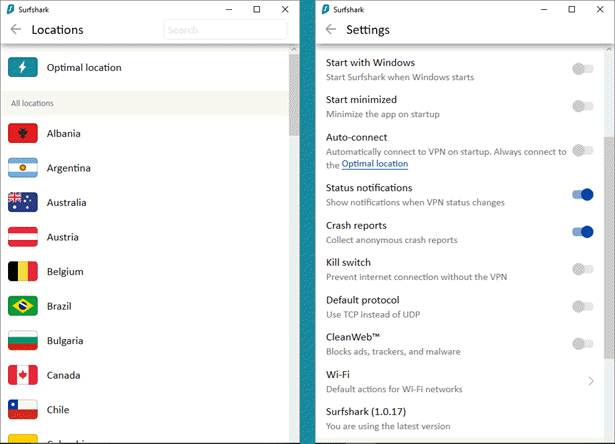Select Austria from the locations list
The height and width of the screenshot is (444, 615).
63,238
